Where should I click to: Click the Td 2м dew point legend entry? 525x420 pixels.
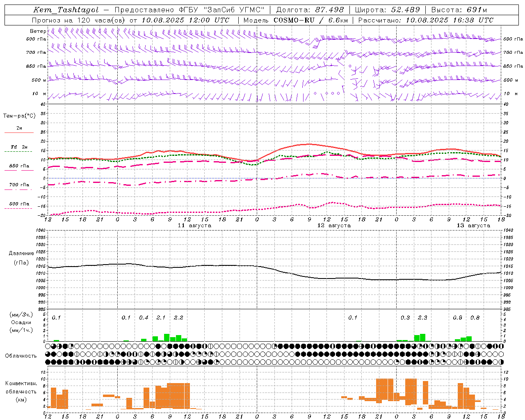(19, 148)
